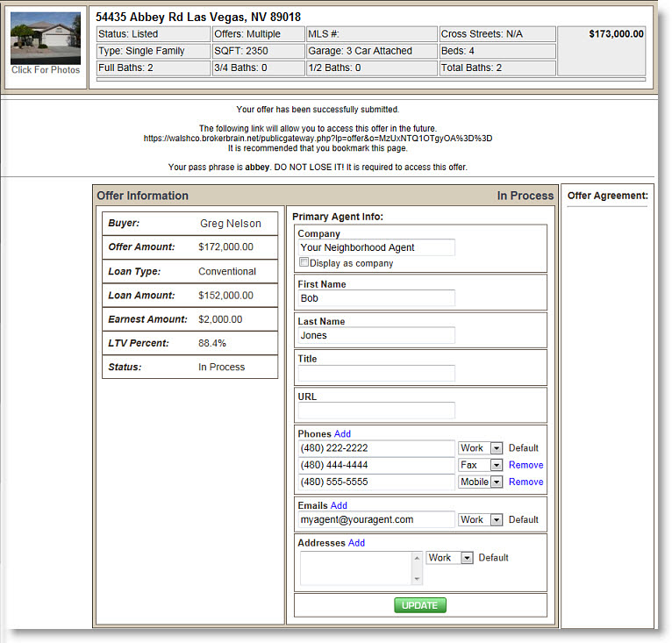Remove the Mobile phone number
The width and height of the screenshot is (672, 643).
[525, 482]
